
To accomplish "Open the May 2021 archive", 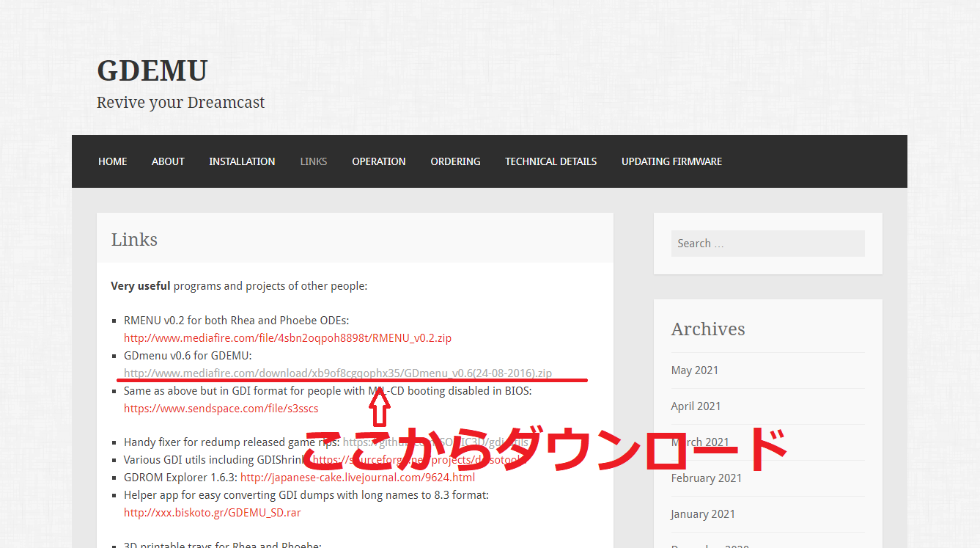I will pos(694,370).
